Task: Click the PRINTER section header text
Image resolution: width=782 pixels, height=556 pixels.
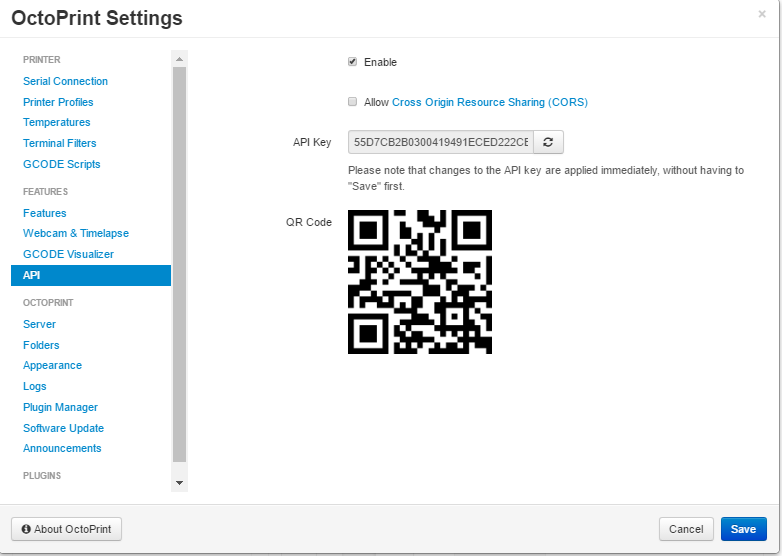Action: tap(41, 60)
